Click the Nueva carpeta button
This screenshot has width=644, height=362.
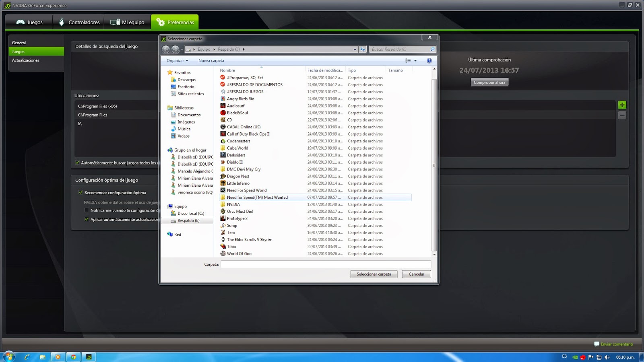pos(211,61)
